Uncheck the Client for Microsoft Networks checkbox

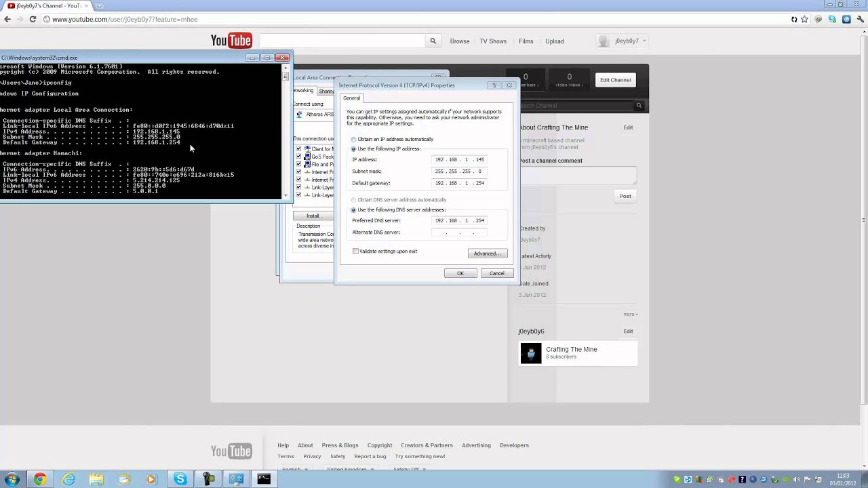298,149
